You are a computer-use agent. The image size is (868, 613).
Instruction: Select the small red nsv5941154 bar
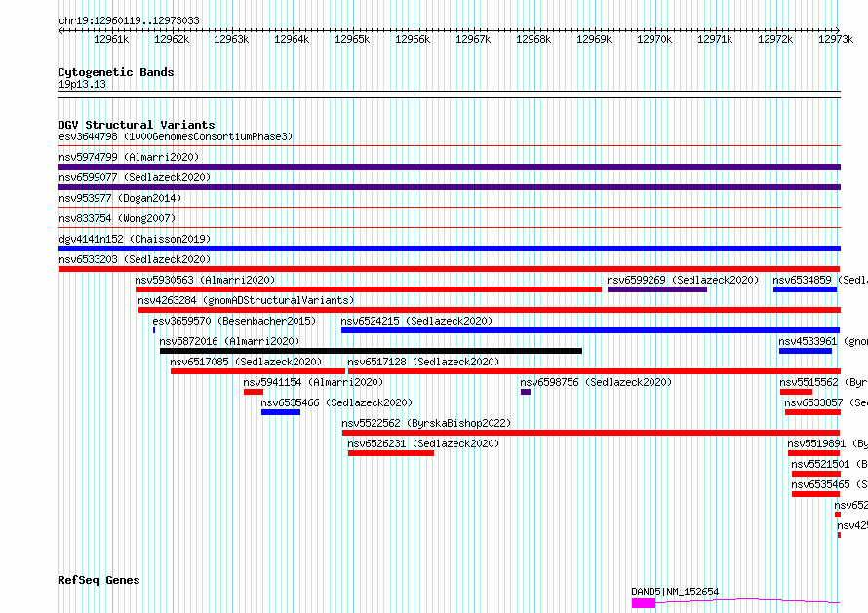tap(254, 392)
